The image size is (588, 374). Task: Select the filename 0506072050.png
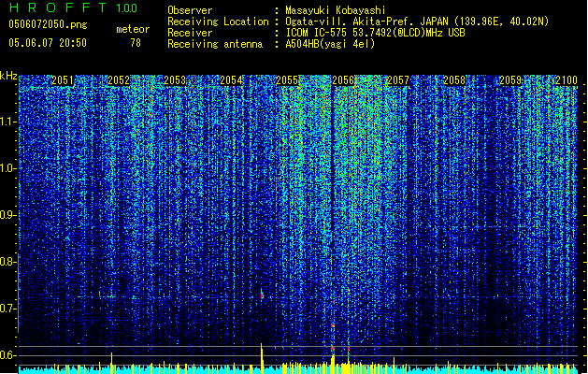tap(48, 24)
